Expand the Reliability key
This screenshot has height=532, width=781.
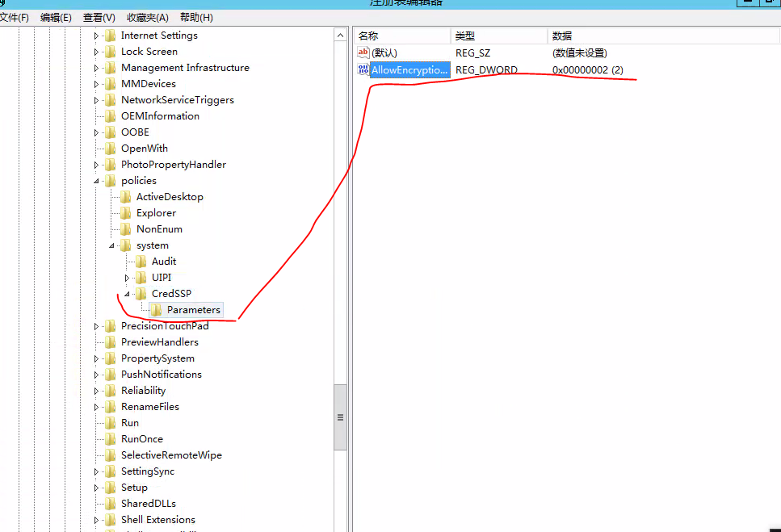pyautogui.click(x=96, y=392)
